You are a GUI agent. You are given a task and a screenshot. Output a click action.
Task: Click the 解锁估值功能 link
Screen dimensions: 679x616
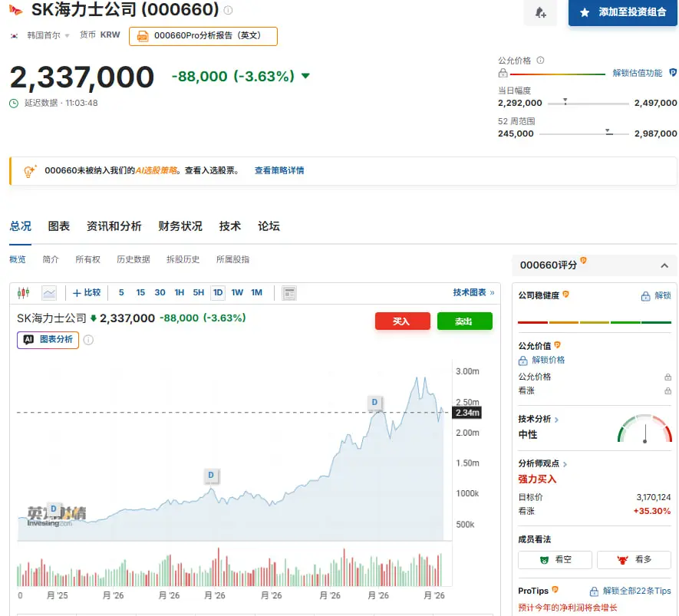pos(637,73)
